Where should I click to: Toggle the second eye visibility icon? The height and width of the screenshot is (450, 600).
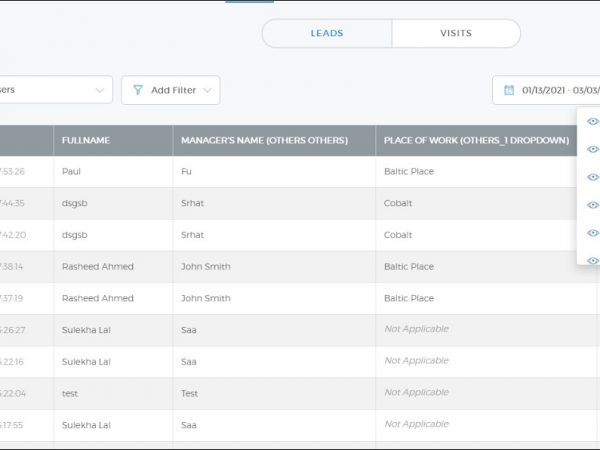click(592, 150)
